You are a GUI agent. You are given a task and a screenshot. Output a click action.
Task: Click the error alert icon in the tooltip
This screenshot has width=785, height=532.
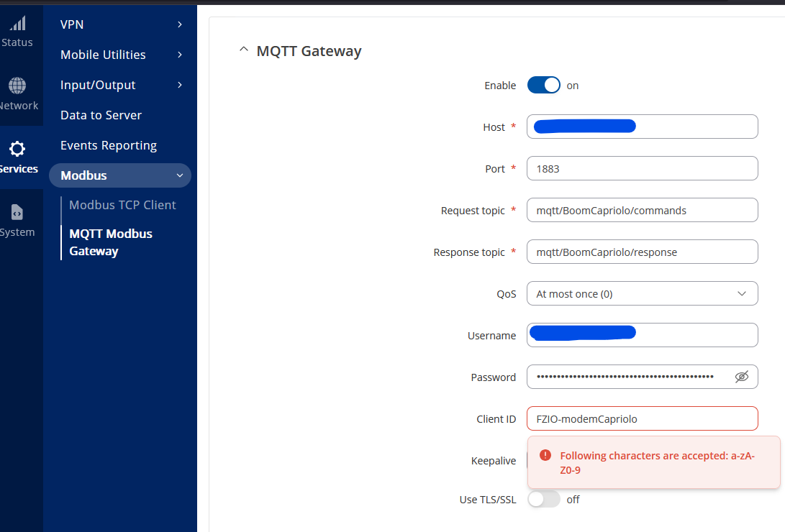pyautogui.click(x=545, y=455)
